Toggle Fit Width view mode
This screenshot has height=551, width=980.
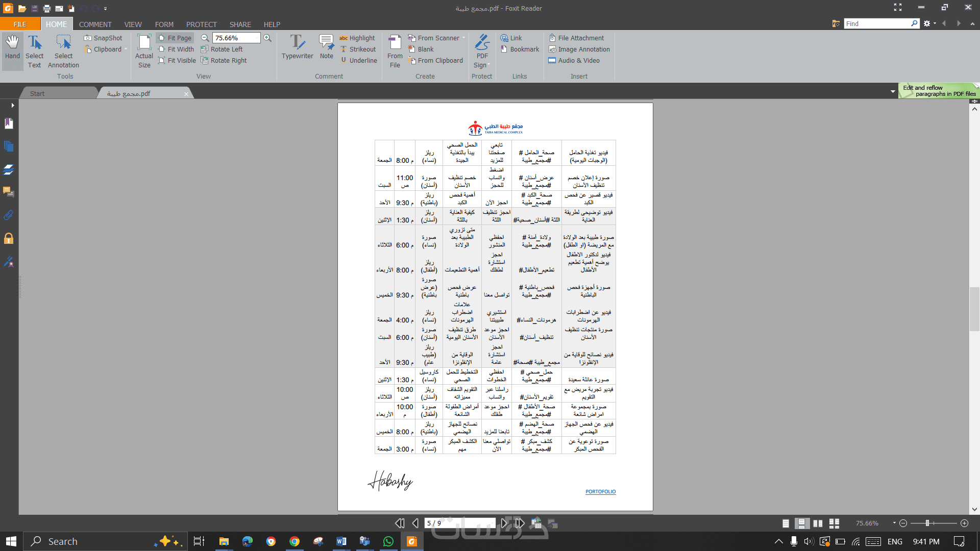click(176, 49)
